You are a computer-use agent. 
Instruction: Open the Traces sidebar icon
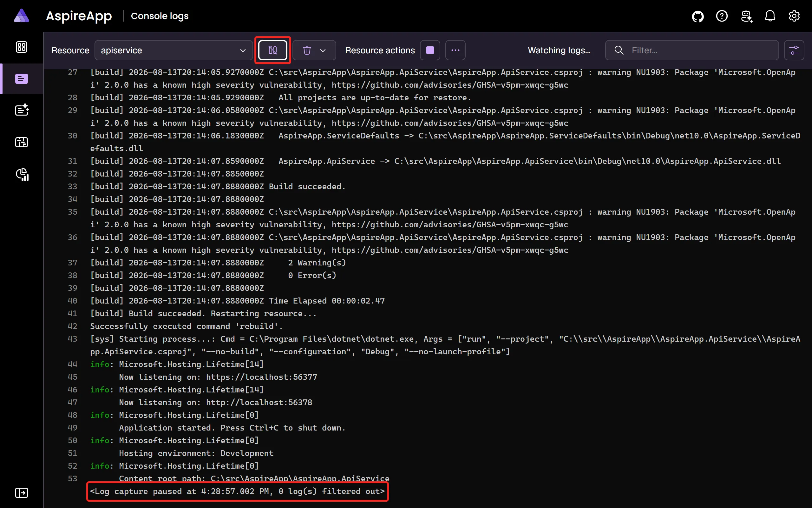[x=22, y=142]
